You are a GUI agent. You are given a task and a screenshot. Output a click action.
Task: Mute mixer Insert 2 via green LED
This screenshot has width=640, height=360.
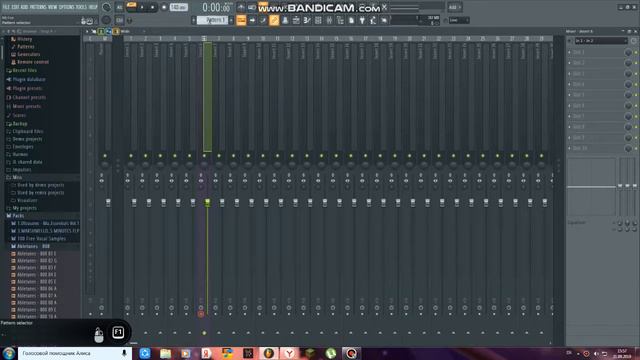[x=145, y=156]
